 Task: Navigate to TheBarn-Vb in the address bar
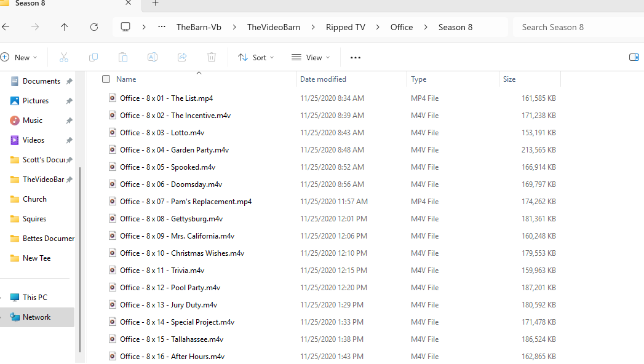coord(199,27)
